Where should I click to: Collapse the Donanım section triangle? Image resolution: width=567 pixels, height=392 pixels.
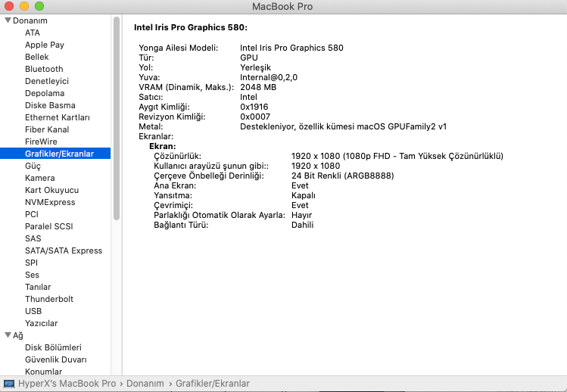point(8,20)
